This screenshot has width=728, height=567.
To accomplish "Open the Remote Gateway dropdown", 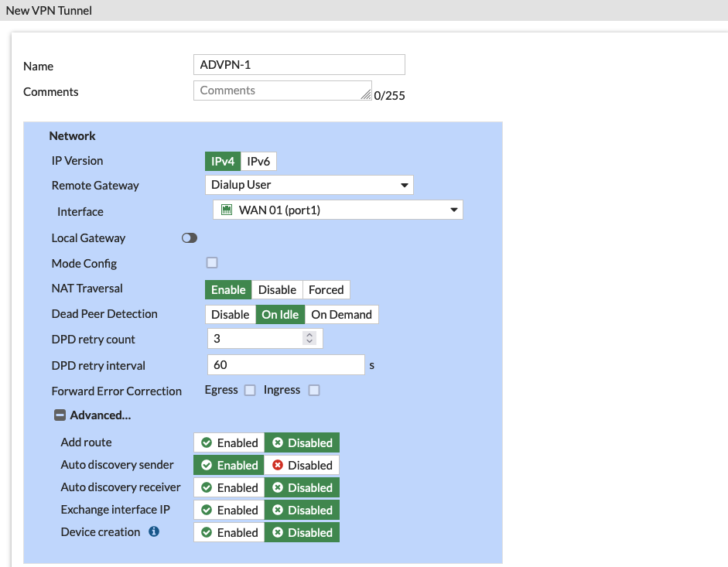I will (309, 185).
